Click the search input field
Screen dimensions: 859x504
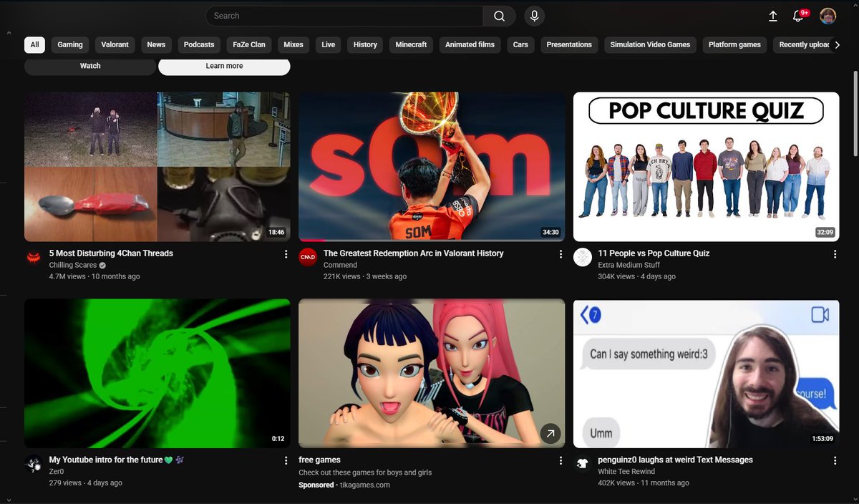click(x=344, y=16)
